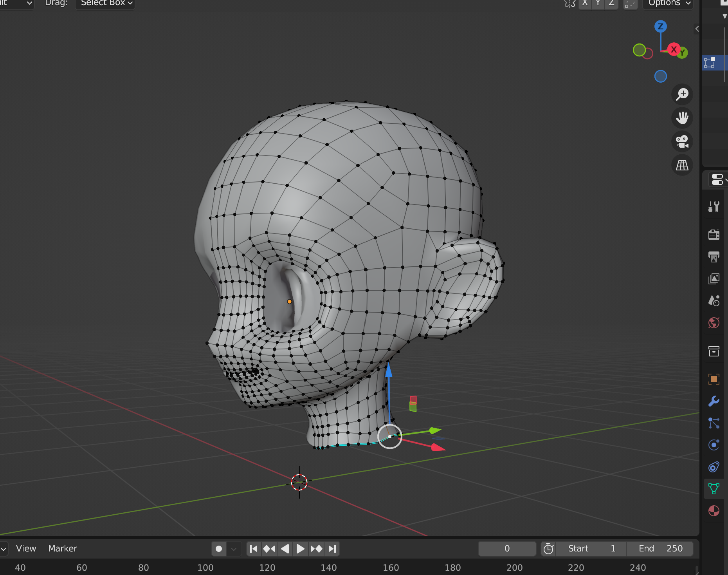The width and height of the screenshot is (728, 575).
Task: Toggle auto merge vertices button
Action: click(630, 4)
